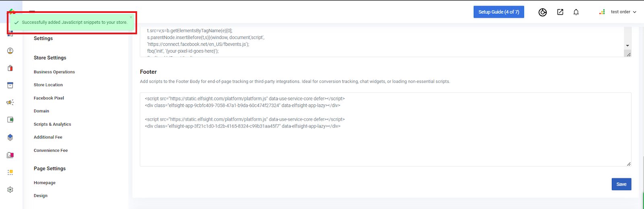Viewport: 644px width, 209px height.
Task: Go to Business Operations settings
Action: [x=54, y=72]
